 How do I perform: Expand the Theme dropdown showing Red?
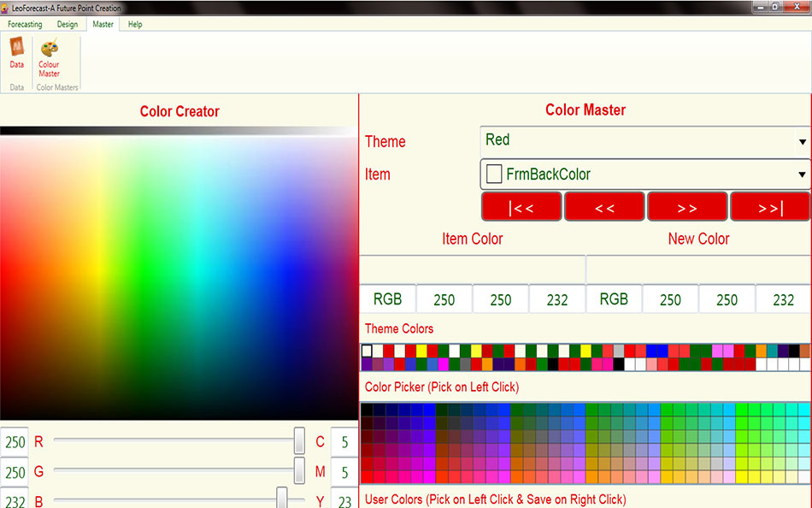[x=645, y=140]
